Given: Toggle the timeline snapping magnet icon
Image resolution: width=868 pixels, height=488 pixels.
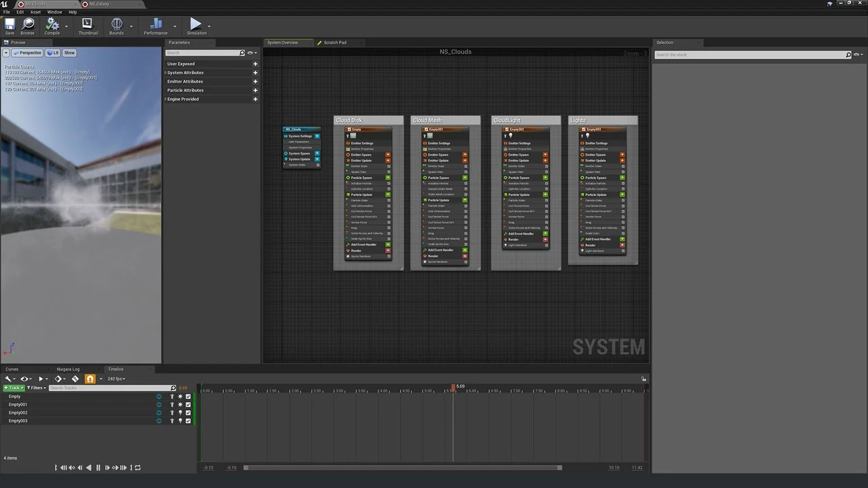Looking at the screenshot, I should pyautogui.click(x=90, y=379).
